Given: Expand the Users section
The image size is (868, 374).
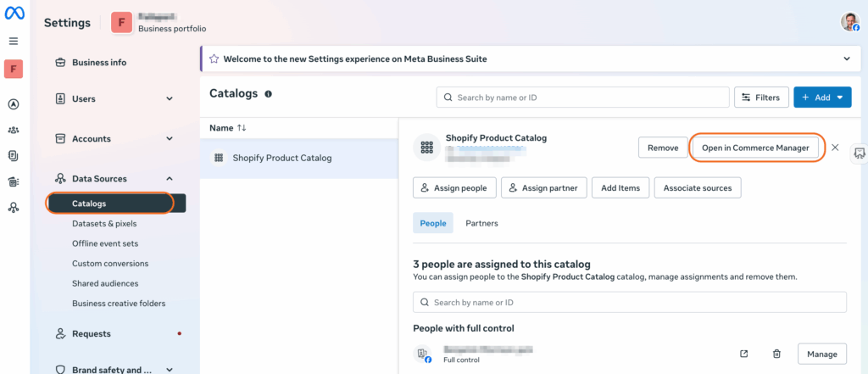Looking at the screenshot, I should pos(170,99).
